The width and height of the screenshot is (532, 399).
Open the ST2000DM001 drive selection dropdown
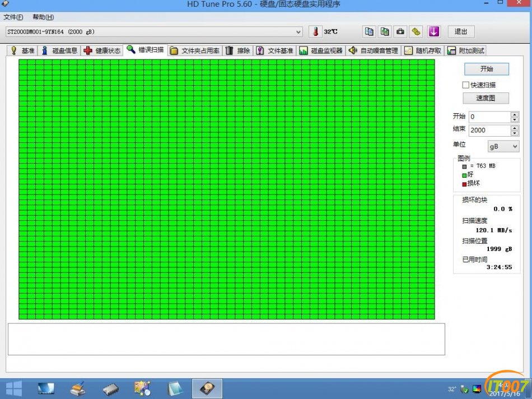point(297,32)
